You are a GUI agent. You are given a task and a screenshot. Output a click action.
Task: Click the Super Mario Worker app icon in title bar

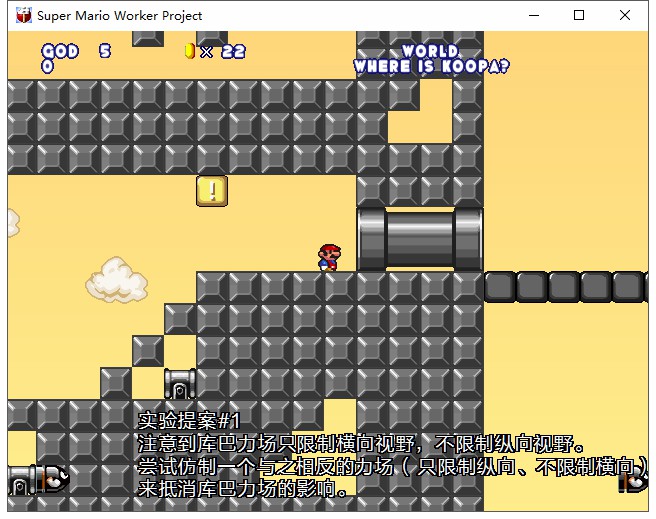[x=23, y=15]
